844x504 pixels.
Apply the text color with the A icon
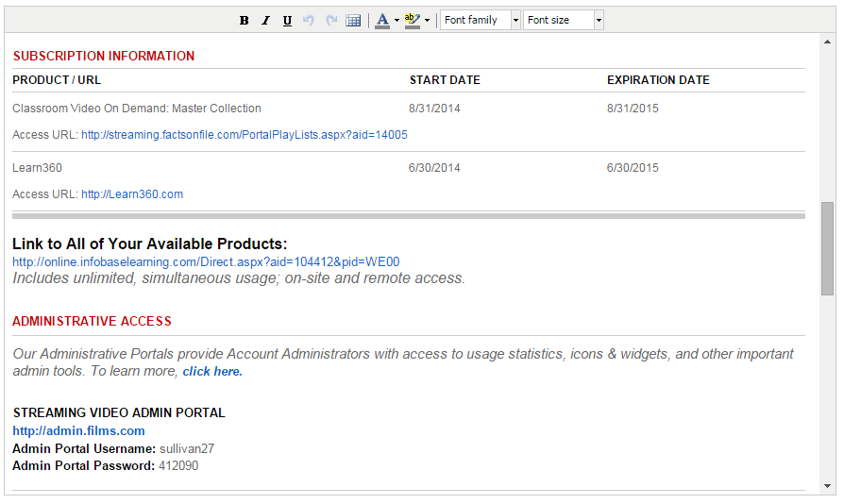pyautogui.click(x=382, y=21)
